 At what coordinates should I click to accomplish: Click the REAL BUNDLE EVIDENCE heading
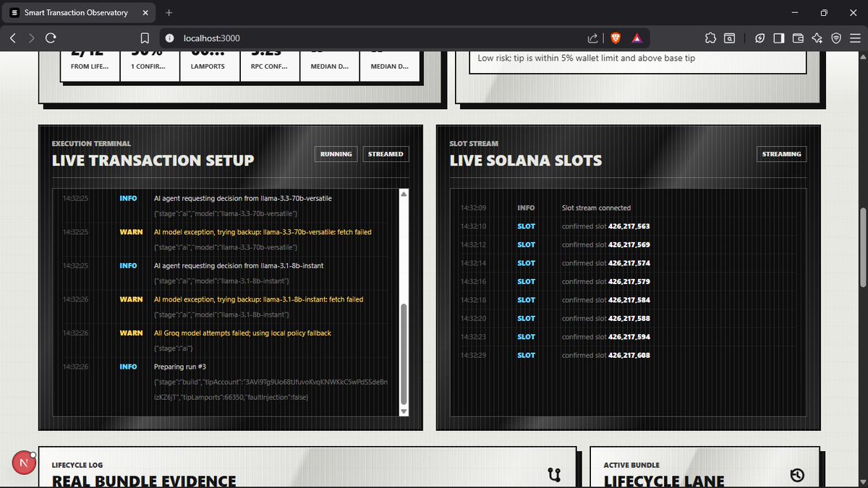click(x=144, y=481)
